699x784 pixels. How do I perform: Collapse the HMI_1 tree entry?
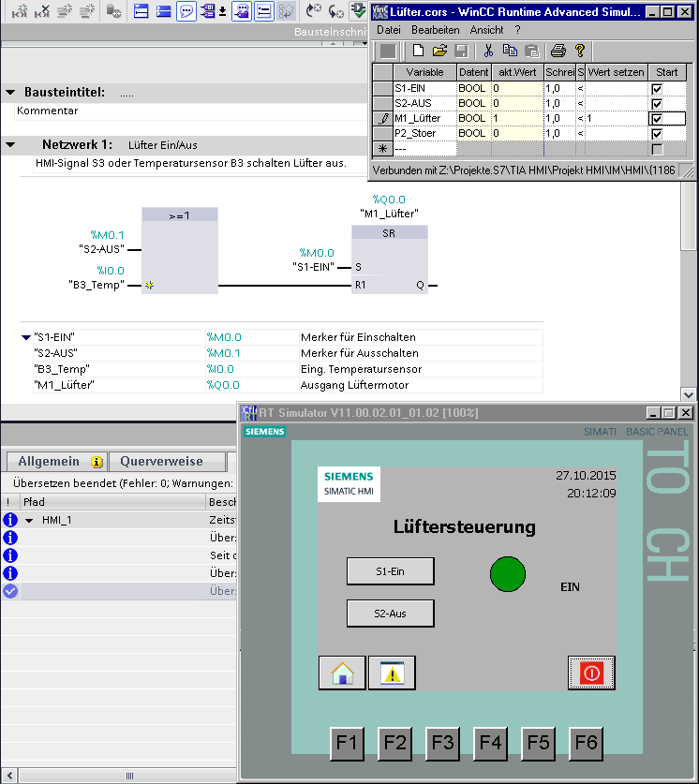29,520
